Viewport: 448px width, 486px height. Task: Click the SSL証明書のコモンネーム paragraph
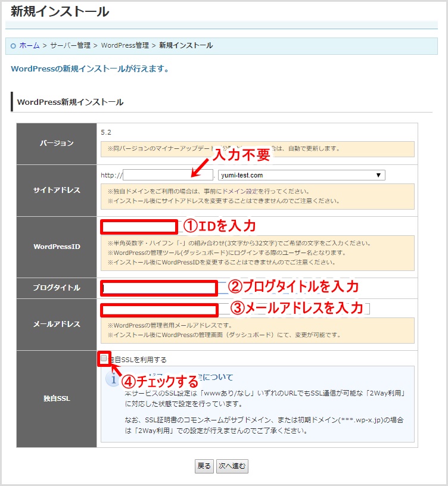pyautogui.click(x=265, y=425)
